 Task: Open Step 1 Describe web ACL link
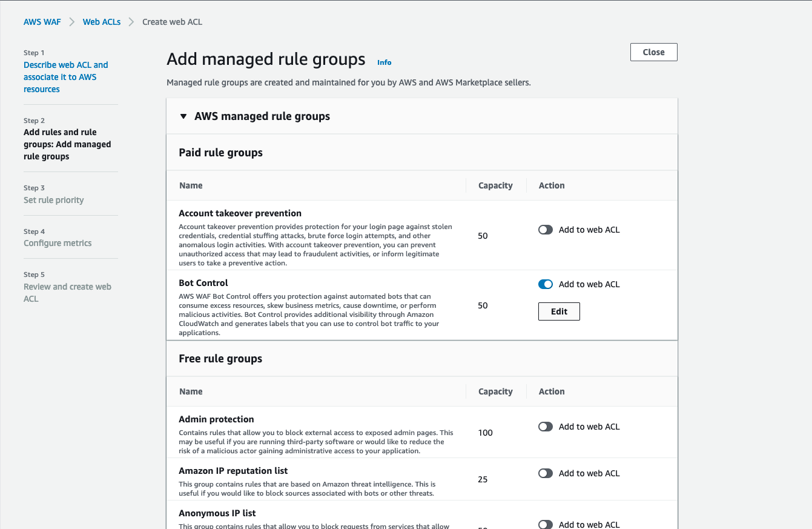point(66,77)
